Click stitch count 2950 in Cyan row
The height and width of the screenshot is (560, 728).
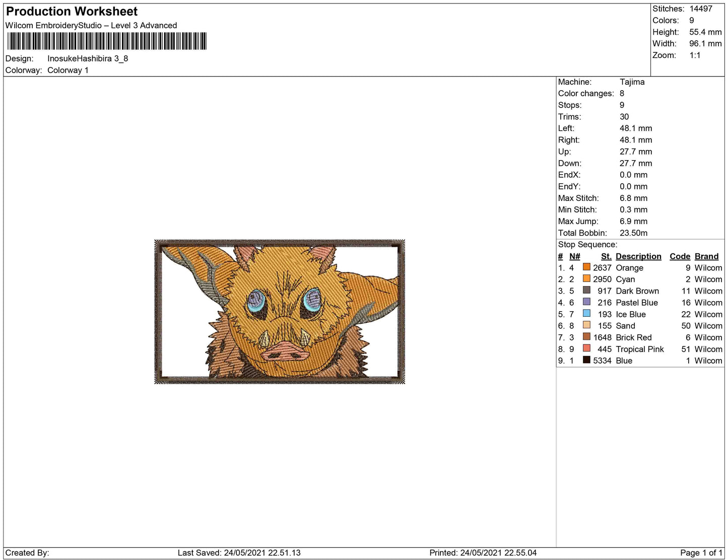pyautogui.click(x=602, y=279)
